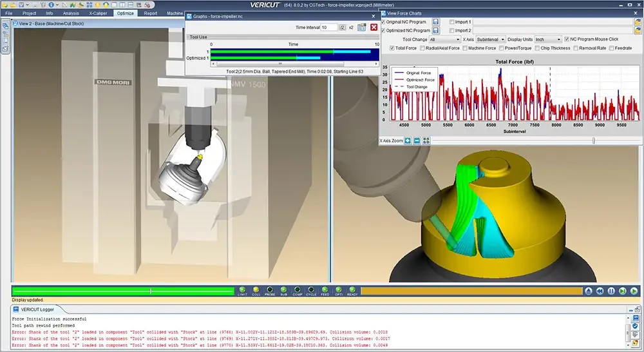Select the VERICUT Logger tab
The width and height of the screenshot is (644, 352).
(37, 309)
